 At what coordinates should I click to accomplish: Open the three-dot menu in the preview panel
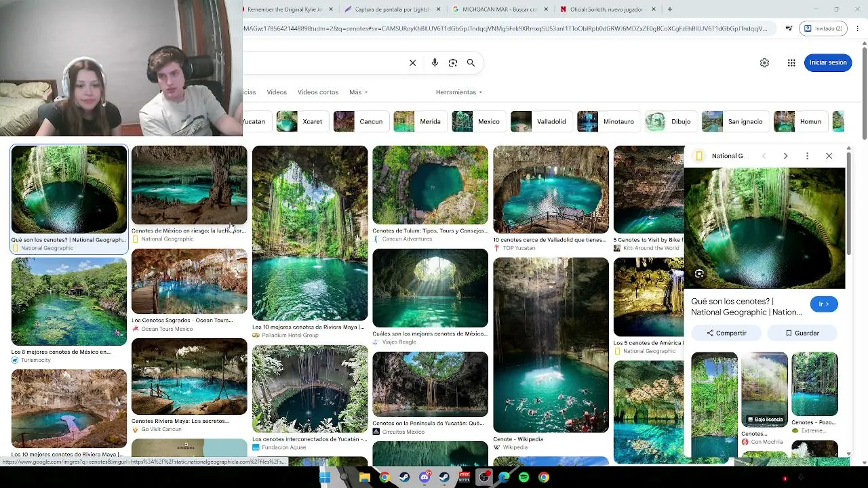807,156
